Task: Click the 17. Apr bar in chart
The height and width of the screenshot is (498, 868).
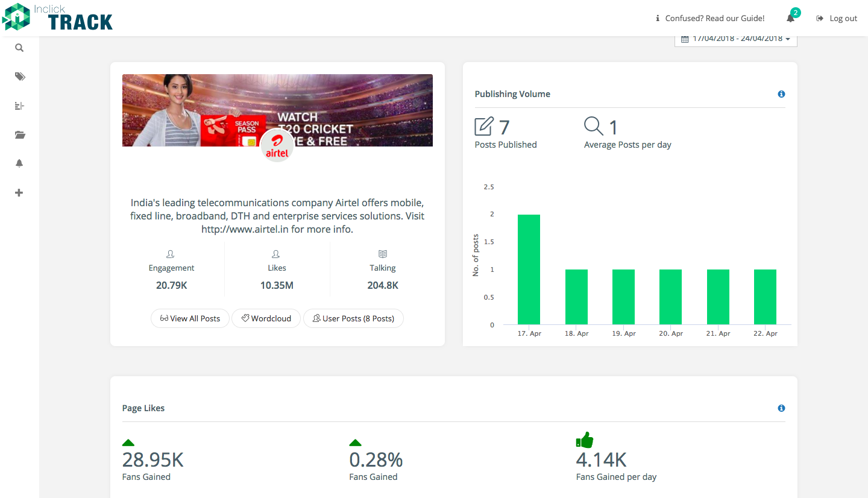Action: (x=529, y=269)
